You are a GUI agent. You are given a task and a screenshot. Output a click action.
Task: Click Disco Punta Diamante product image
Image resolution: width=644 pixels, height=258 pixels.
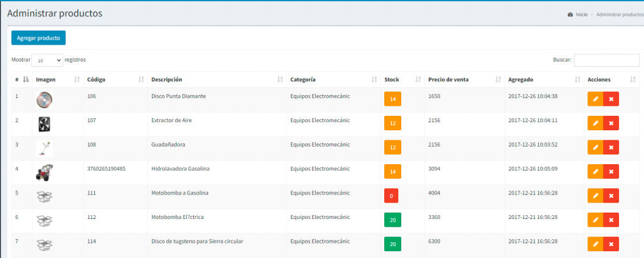pyautogui.click(x=44, y=99)
